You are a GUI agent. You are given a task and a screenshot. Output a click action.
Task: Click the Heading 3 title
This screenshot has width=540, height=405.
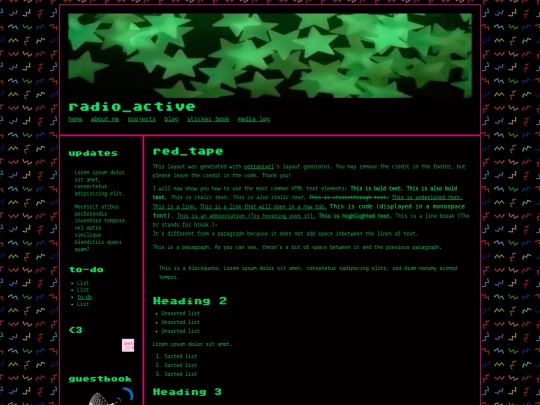point(187,392)
